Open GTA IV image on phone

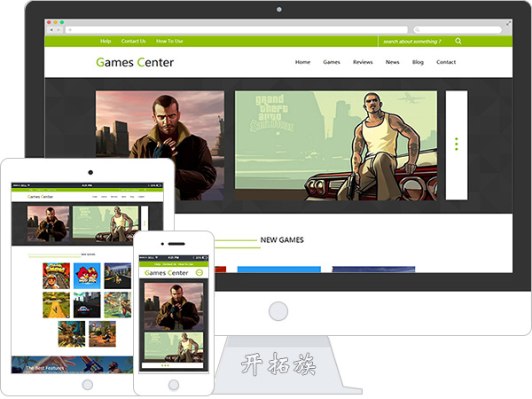pyautogui.click(x=174, y=306)
